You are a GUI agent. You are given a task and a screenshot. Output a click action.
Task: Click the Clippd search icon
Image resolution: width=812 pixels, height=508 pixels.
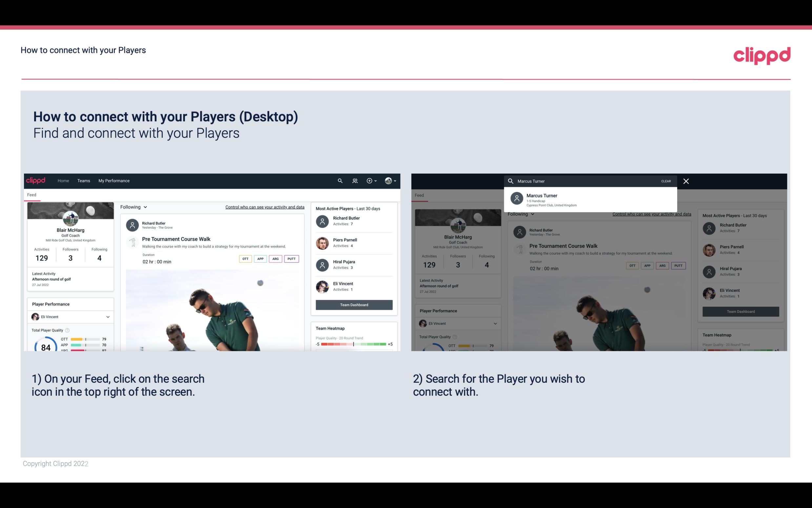pyautogui.click(x=340, y=180)
